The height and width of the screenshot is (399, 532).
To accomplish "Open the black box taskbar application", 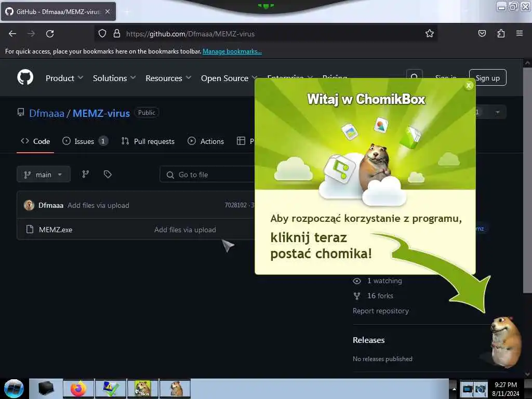I will click(46, 389).
